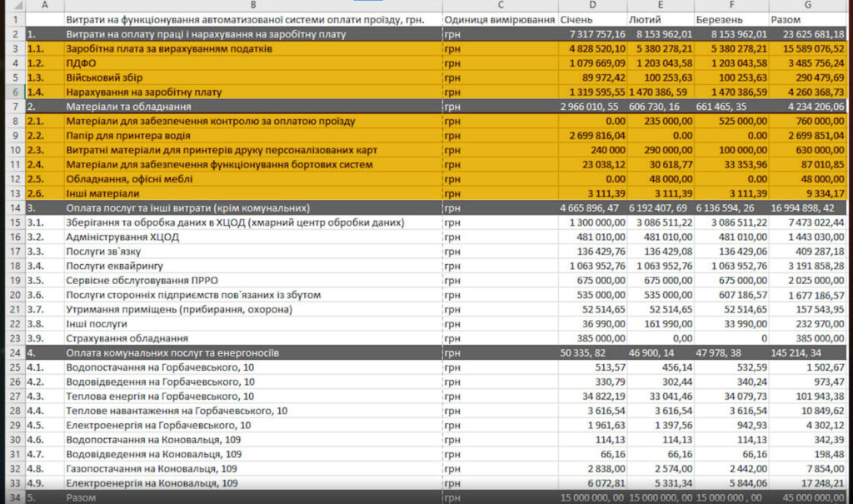Select column D header
The width and height of the screenshot is (853, 504).
point(592,5)
